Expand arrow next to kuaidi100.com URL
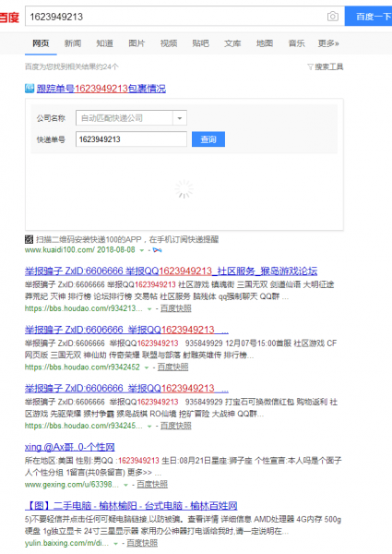The image size is (392, 554). pyautogui.click(x=142, y=250)
